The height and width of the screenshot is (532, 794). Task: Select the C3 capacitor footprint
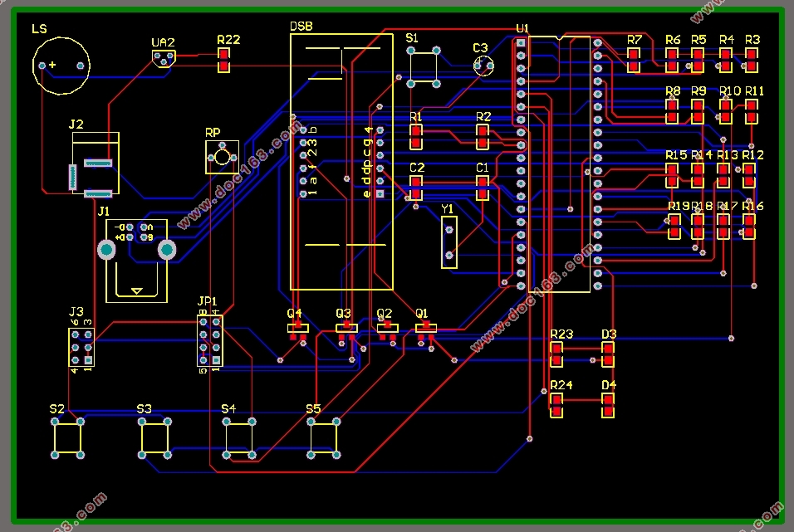483,66
